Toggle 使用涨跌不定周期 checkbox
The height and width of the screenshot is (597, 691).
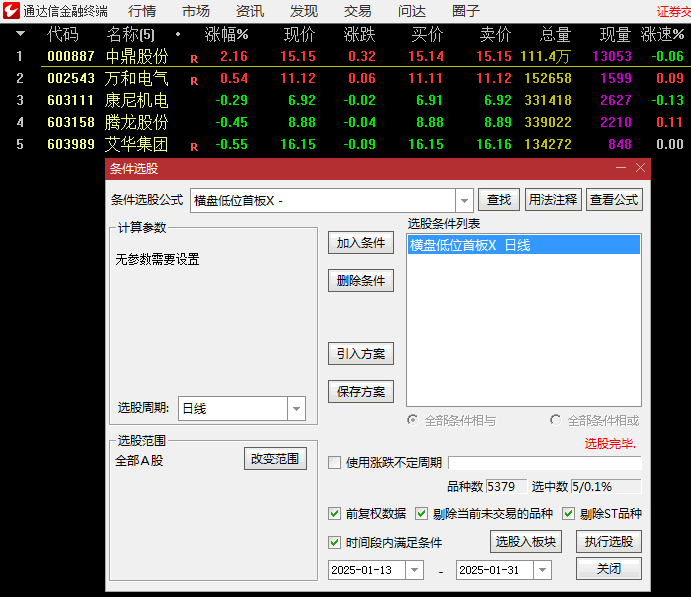pos(334,463)
